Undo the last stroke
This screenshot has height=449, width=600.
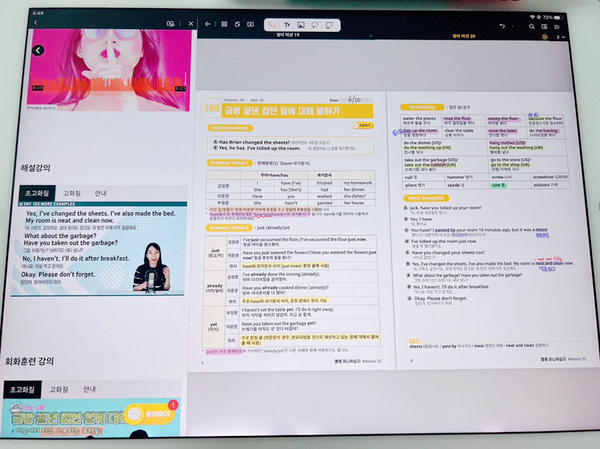click(x=502, y=26)
